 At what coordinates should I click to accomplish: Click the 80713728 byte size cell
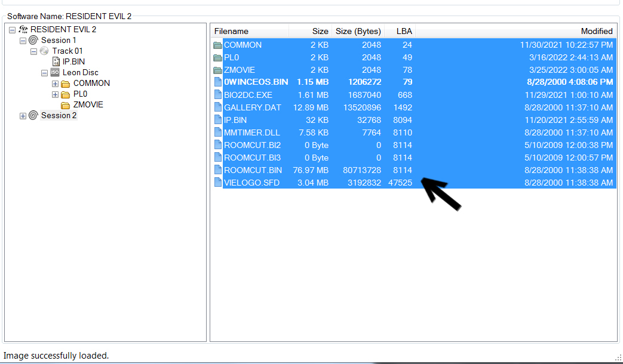pos(362,170)
